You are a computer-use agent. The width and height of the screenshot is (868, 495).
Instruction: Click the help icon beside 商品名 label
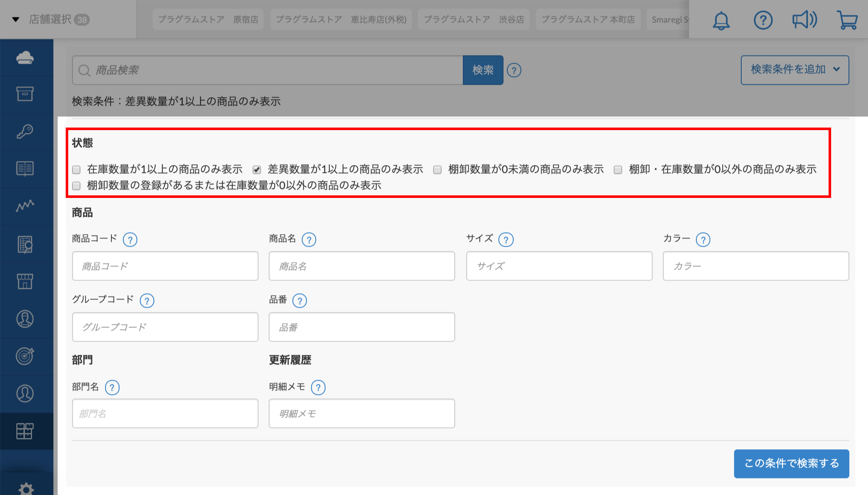click(309, 240)
